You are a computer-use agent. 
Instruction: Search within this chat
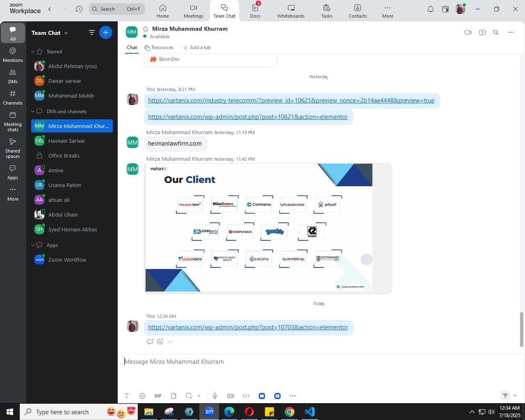tap(496, 32)
